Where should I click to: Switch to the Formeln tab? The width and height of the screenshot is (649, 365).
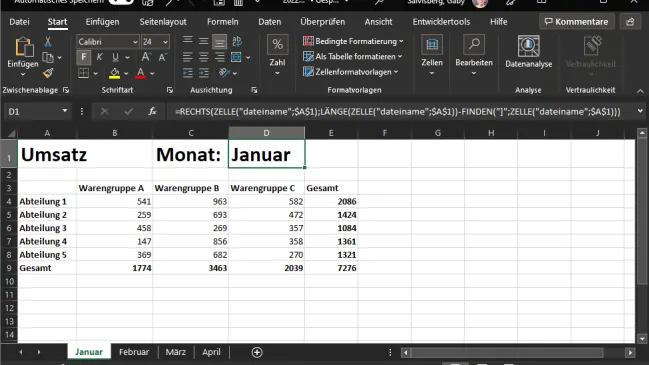223,22
